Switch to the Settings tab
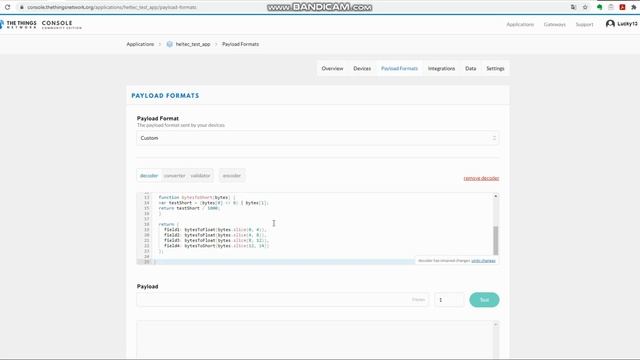 pos(495,69)
